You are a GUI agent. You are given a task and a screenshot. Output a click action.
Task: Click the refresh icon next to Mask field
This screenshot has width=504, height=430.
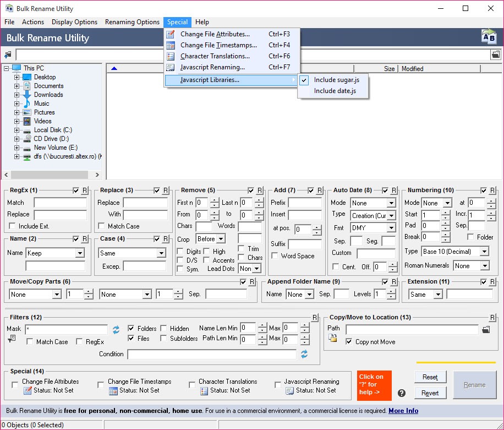click(116, 329)
